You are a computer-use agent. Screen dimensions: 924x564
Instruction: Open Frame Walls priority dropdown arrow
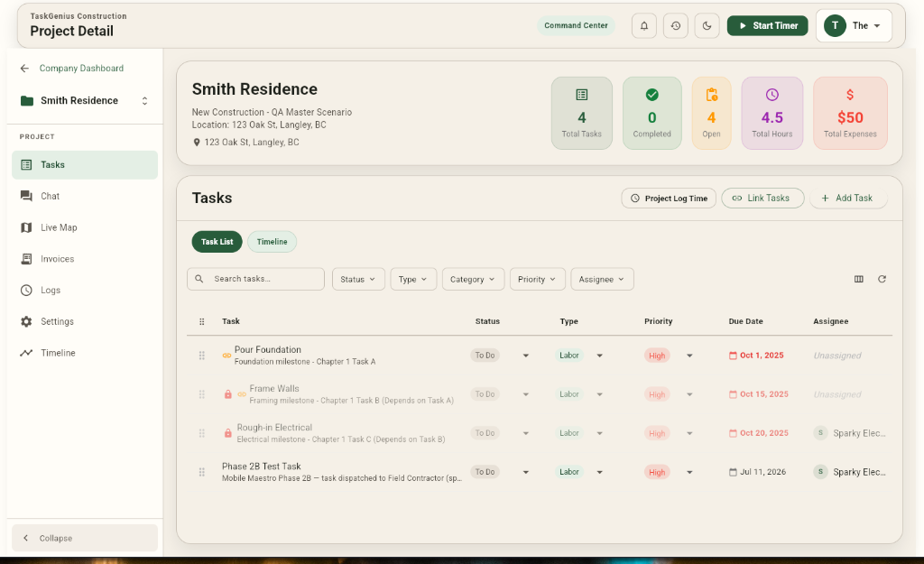pyautogui.click(x=689, y=394)
